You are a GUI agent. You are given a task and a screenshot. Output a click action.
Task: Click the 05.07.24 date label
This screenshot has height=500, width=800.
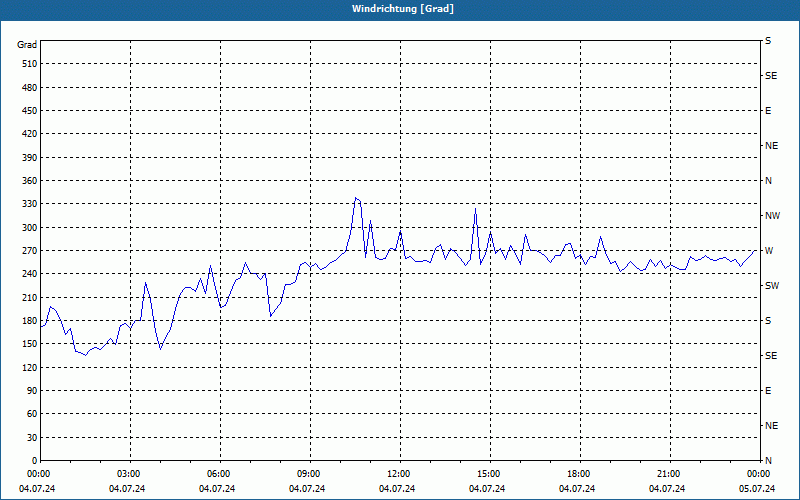tap(757, 489)
